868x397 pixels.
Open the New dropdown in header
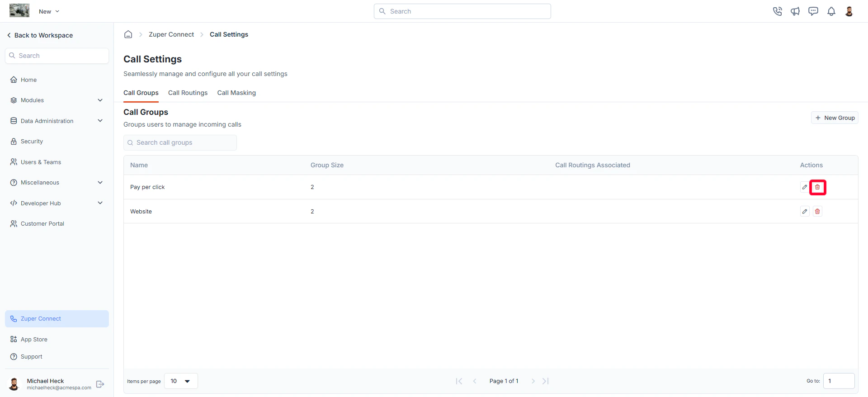tap(49, 11)
